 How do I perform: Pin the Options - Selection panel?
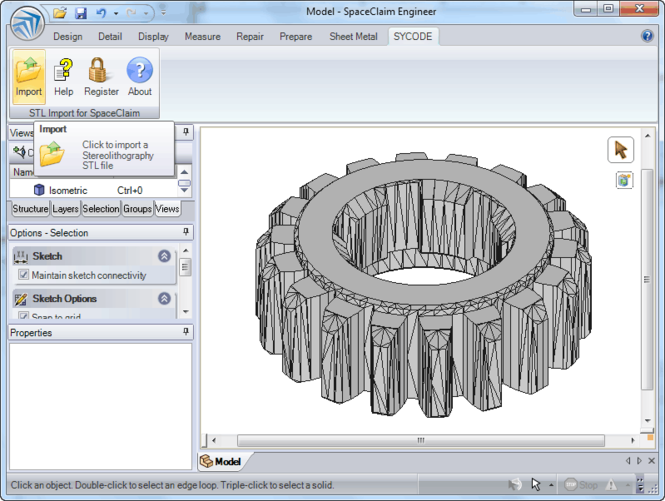186,232
